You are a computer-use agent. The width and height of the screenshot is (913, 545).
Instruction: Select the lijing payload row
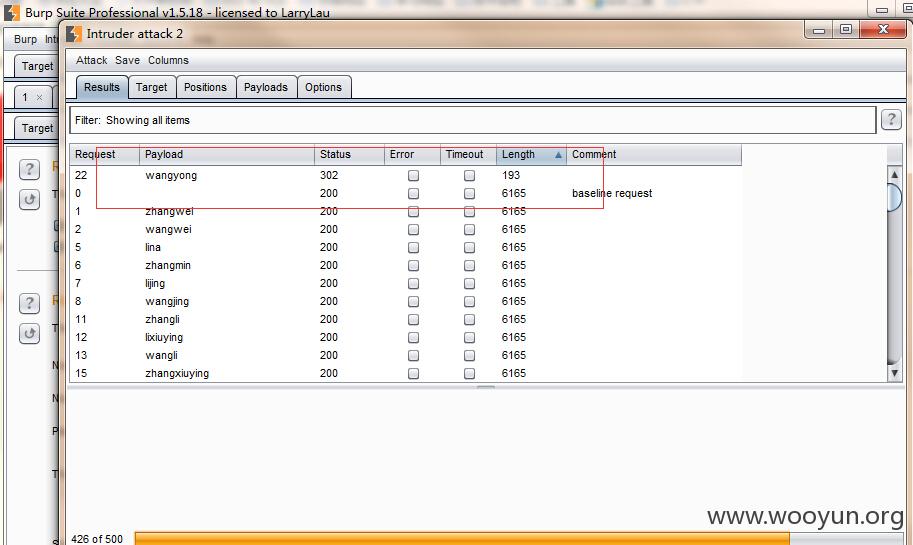pyautogui.click(x=405, y=284)
